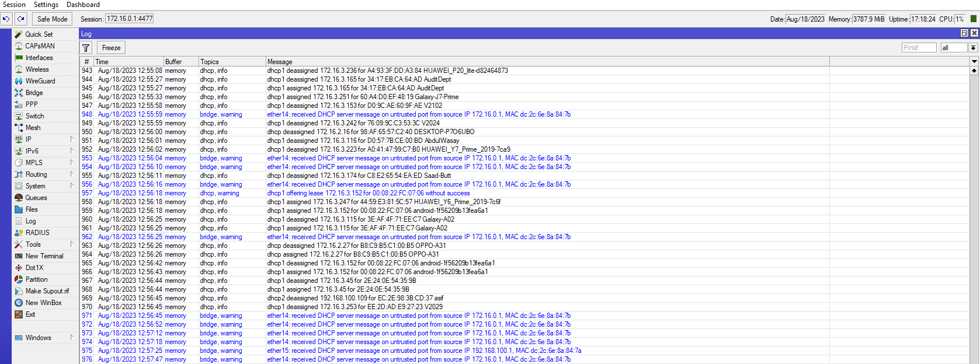Click the redo arrow toolbar button

21,19
